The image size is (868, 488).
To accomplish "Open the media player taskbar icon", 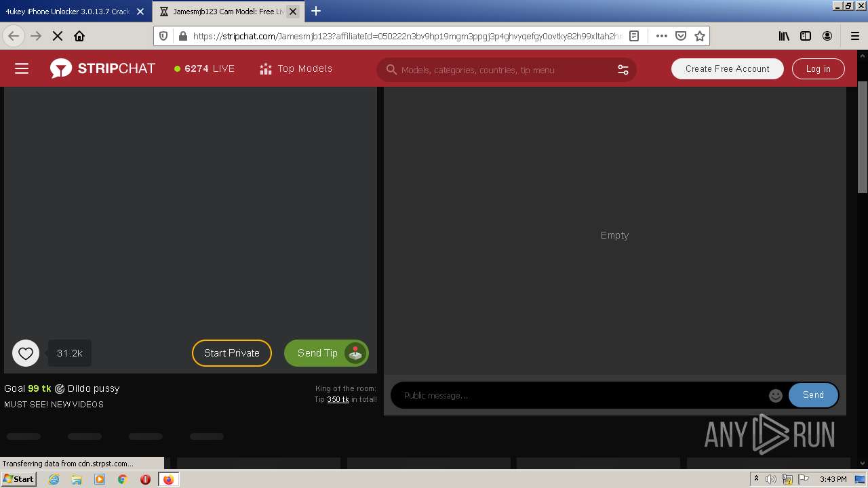I will (x=100, y=479).
